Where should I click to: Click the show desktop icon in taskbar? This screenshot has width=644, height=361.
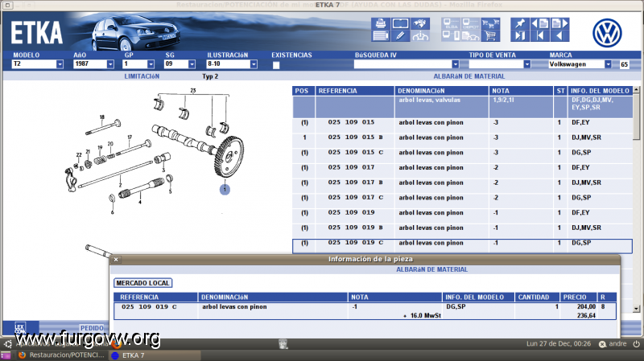pyautogui.click(x=6, y=355)
